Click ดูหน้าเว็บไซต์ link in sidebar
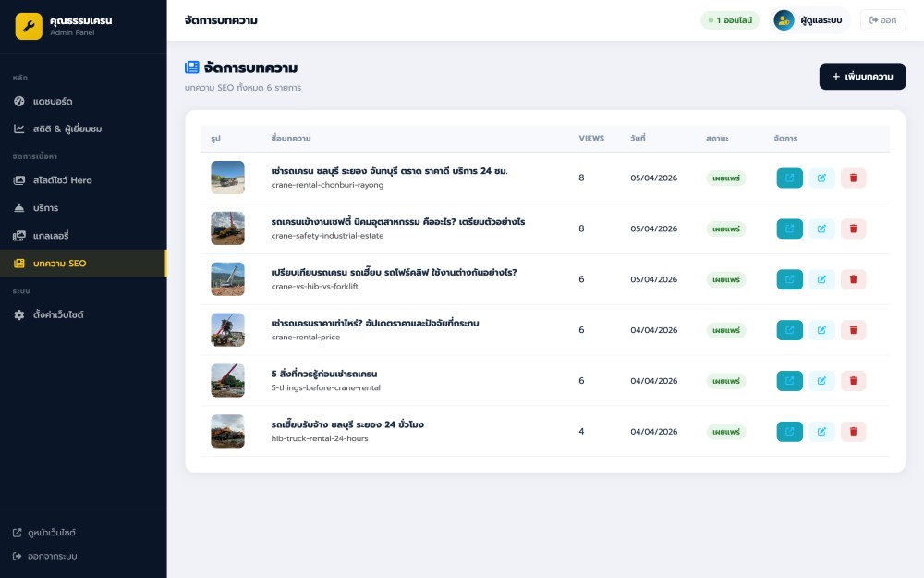924x578 pixels. click(51, 533)
